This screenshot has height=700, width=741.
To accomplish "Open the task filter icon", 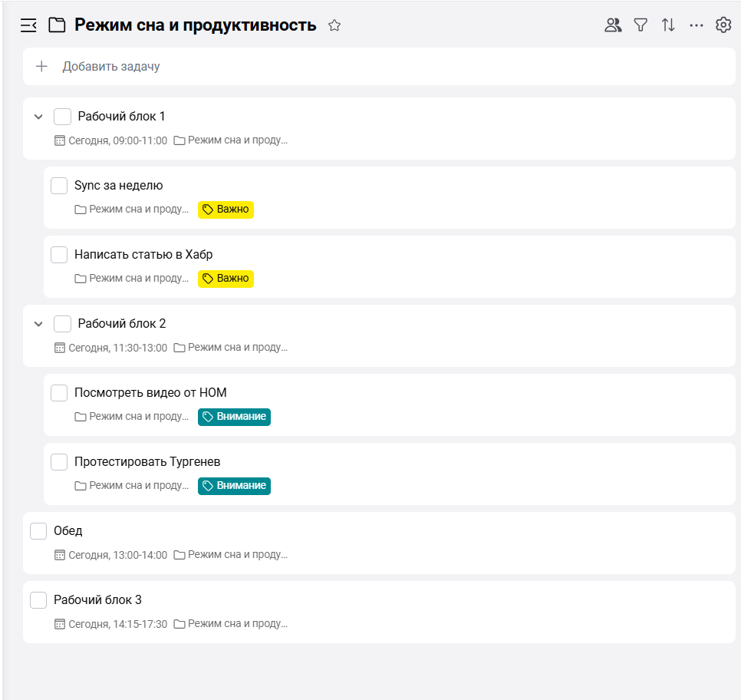I will point(641,25).
